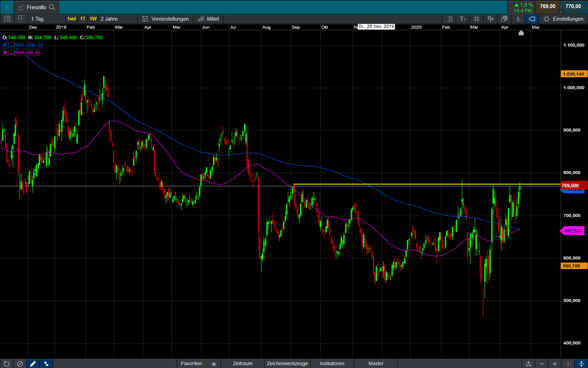Open the 1 Tag interval dropdown
The height and width of the screenshot is (368, 588).
pyautogui.click(x=37, y=19)
